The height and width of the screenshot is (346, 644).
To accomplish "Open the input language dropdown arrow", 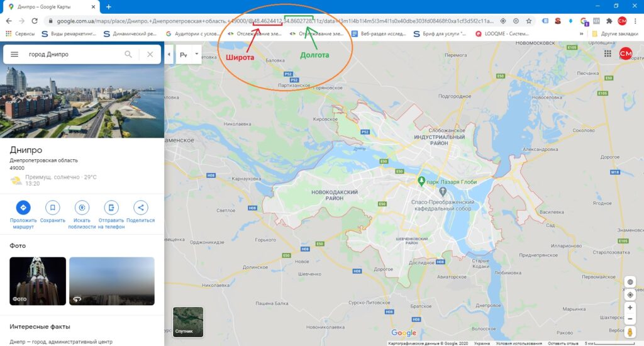I will (197, 55).
